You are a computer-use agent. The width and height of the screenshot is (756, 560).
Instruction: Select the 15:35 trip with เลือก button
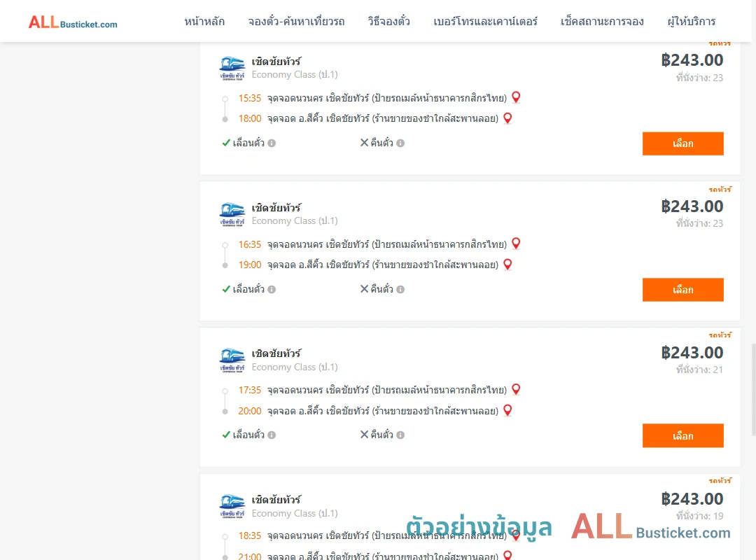tap(682, 143)
